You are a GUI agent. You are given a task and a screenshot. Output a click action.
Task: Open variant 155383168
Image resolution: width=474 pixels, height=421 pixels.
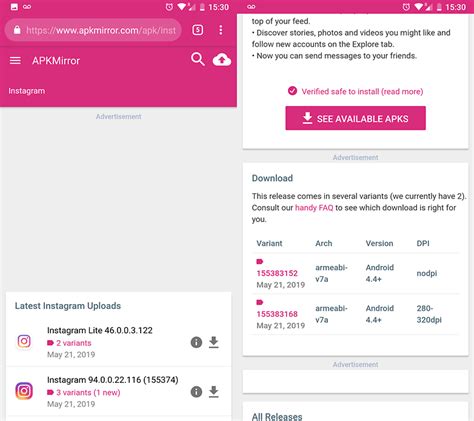[x=277, y=314]
